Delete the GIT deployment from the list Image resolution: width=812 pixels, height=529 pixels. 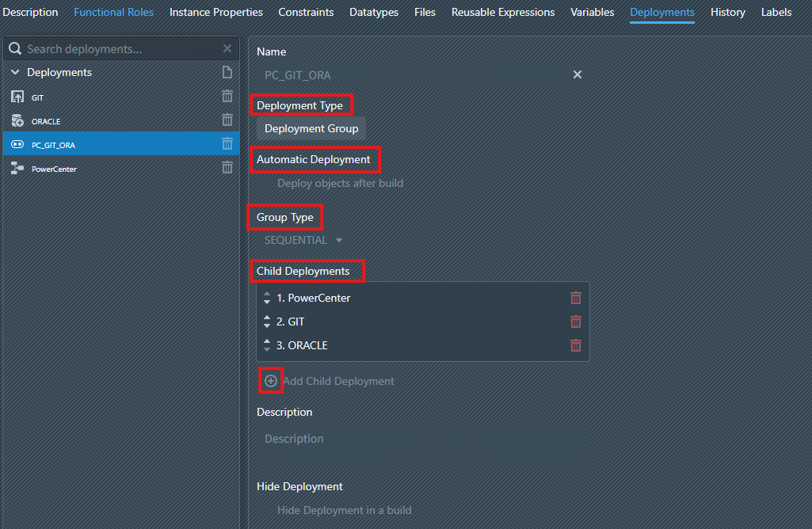(x=227, y=97)
